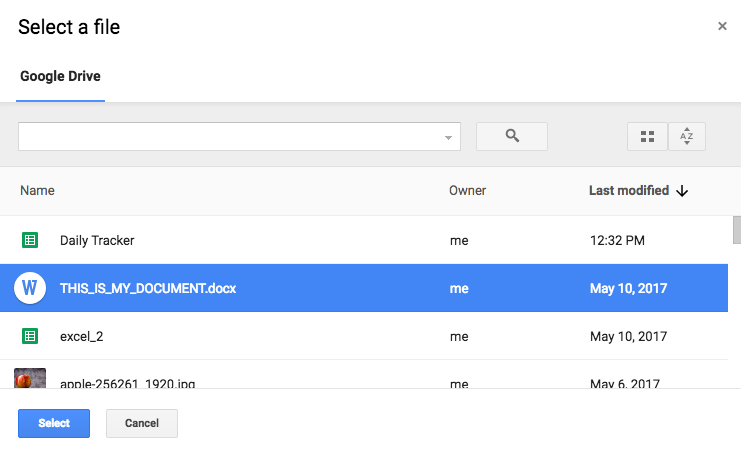Sort files by Name column

[x=37, y=190]
